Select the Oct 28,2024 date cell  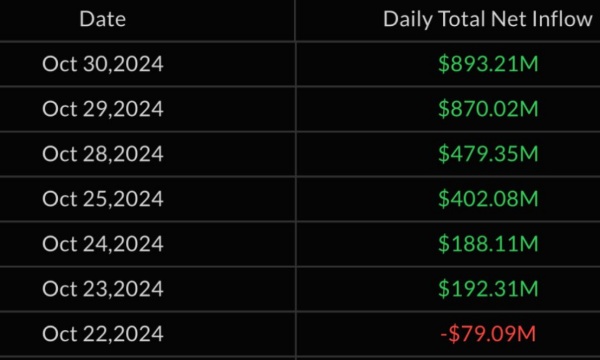pos(103,154)
